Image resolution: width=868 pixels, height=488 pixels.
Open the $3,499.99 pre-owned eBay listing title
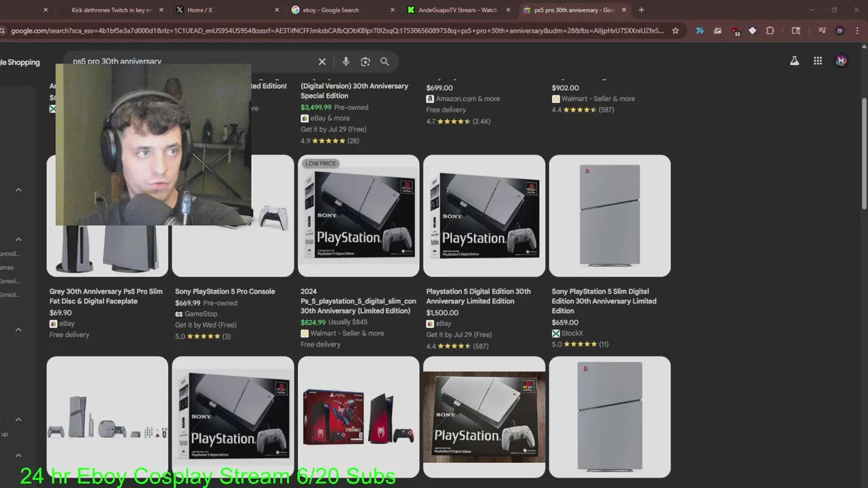tap(355, 91)
